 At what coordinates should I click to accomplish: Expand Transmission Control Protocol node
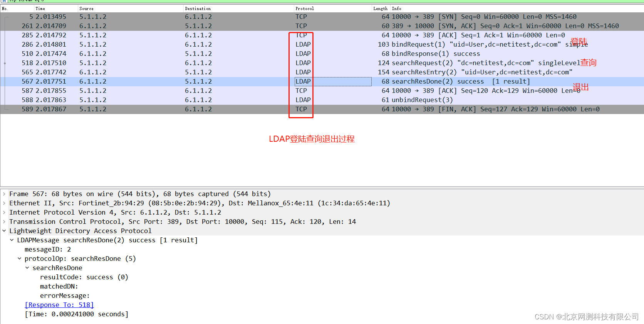pyautogui.click(x=4, y=222)
